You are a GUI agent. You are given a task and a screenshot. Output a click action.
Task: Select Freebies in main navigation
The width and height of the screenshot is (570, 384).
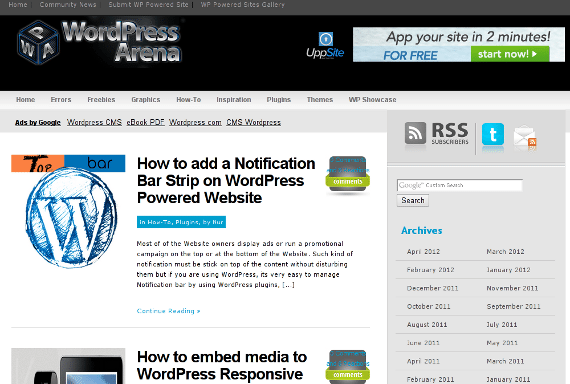click(101, 100)
